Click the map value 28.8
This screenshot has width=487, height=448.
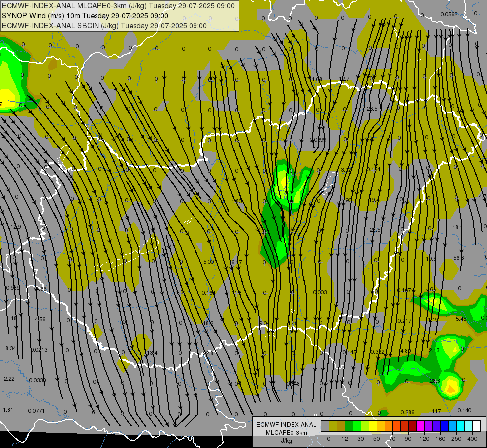(x=435, y=381)
